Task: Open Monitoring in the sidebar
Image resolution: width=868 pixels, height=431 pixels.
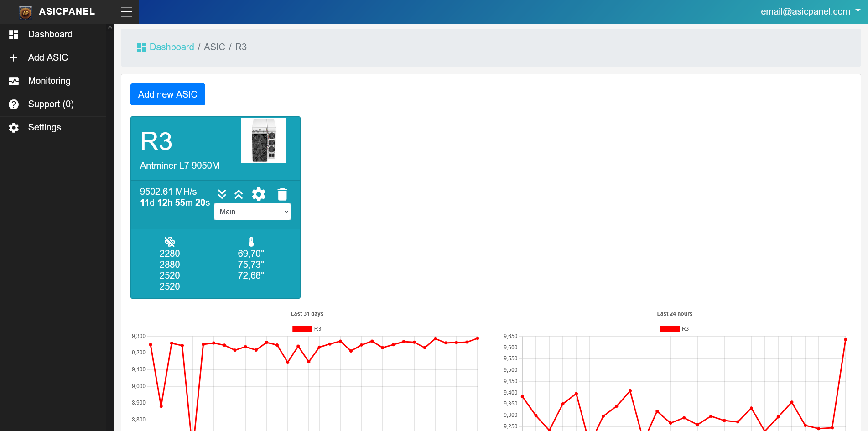Action: [x=49, y=81]
